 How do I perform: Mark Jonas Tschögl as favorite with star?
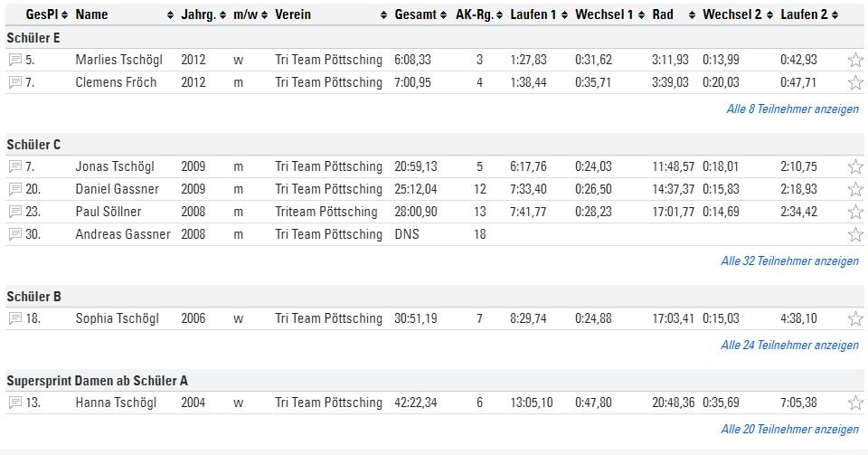855,166
